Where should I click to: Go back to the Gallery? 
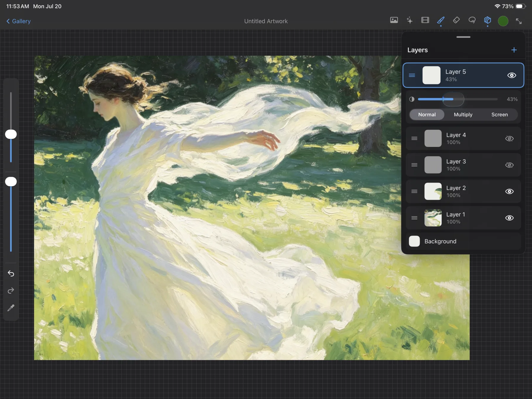(18, 21)
